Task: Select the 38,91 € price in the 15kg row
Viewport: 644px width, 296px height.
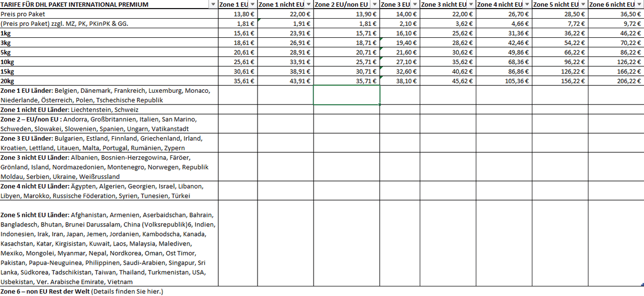Action: 285,72
